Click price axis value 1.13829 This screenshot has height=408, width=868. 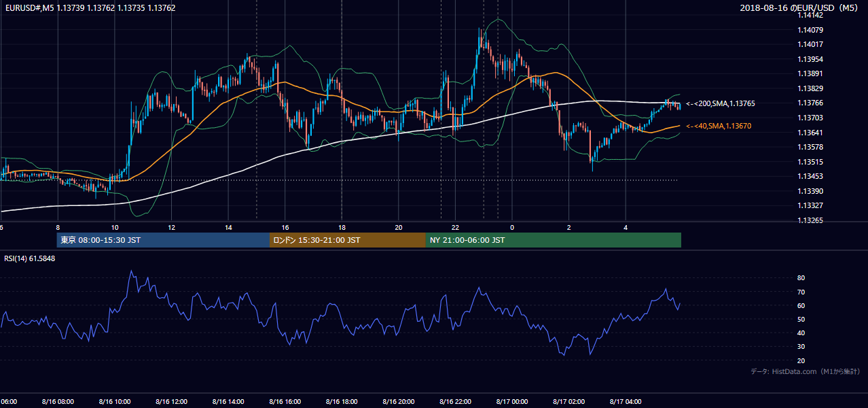(x=810, y=88)
